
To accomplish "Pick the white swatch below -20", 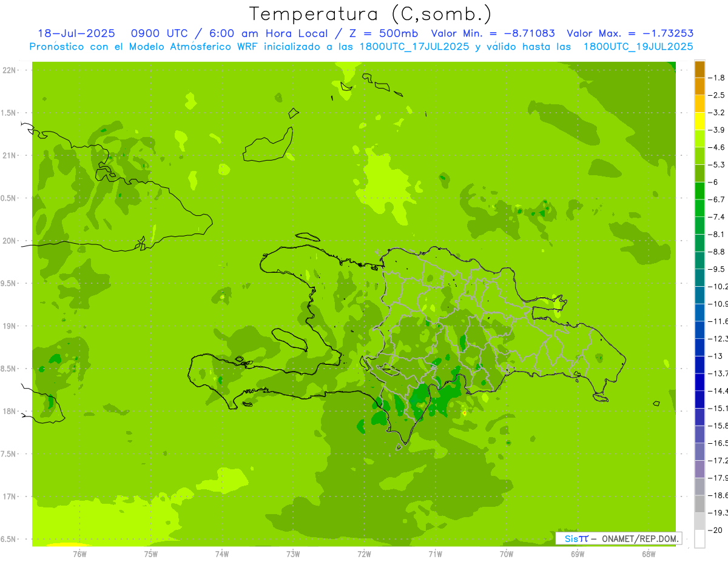I will [699, 539].
